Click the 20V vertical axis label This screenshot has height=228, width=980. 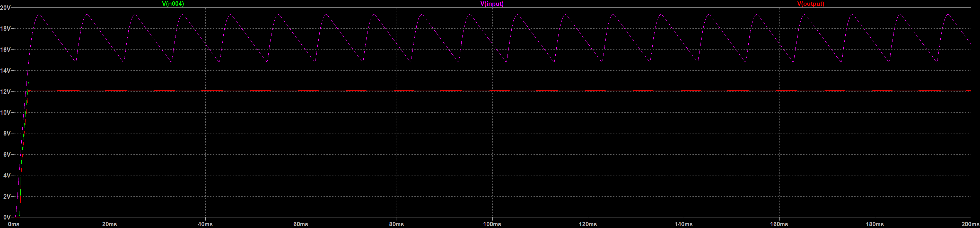tap(5, 8)
